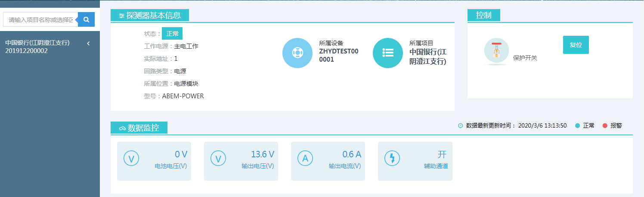644x197 pixels.
Task: Click the clock icon beside update time
Action: 460,126
